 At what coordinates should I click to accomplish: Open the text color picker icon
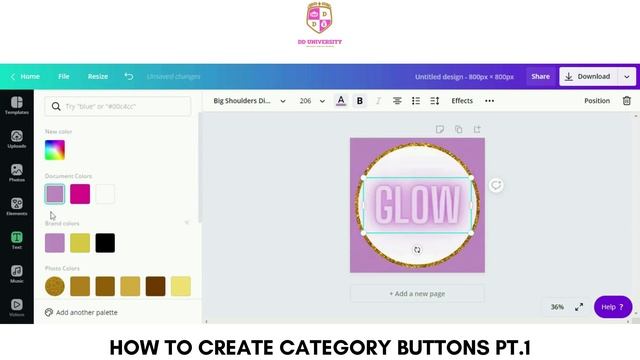point(341,100)
